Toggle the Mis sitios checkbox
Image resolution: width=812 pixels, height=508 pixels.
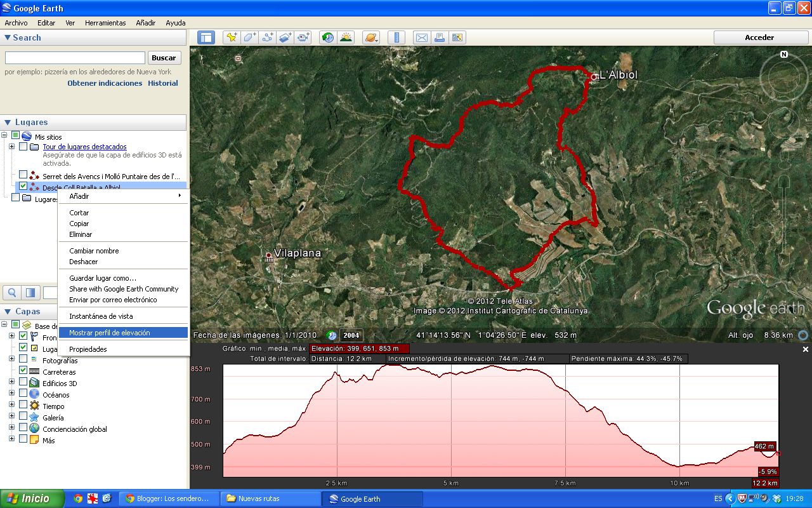point(16,135)
